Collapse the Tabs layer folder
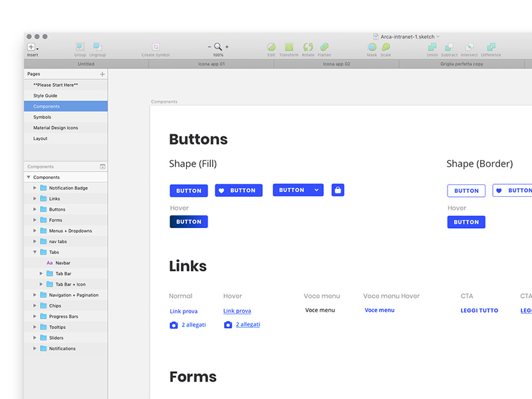This screenshot has width=532, height=399. (x=35, y=252)
